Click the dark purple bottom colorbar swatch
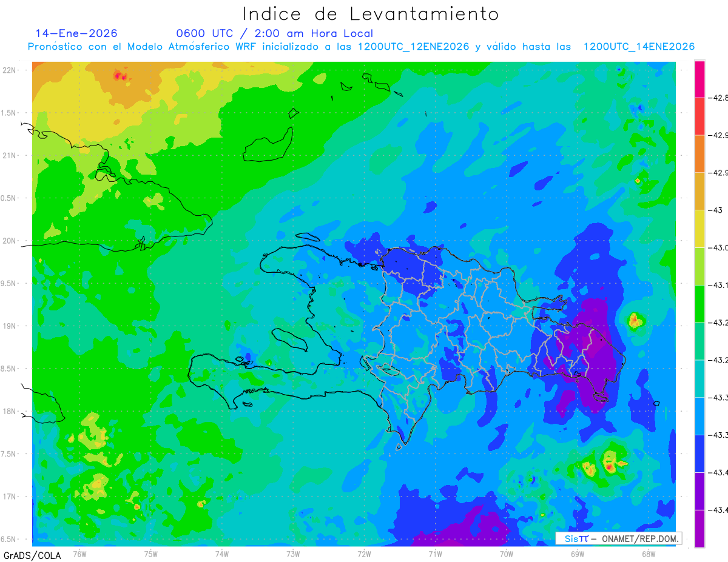 tap(699, 528)
